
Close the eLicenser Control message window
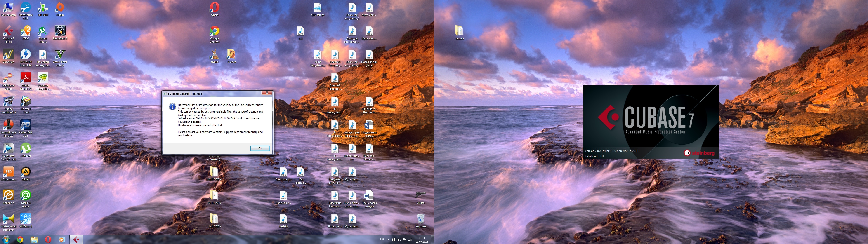pos(267,93)
